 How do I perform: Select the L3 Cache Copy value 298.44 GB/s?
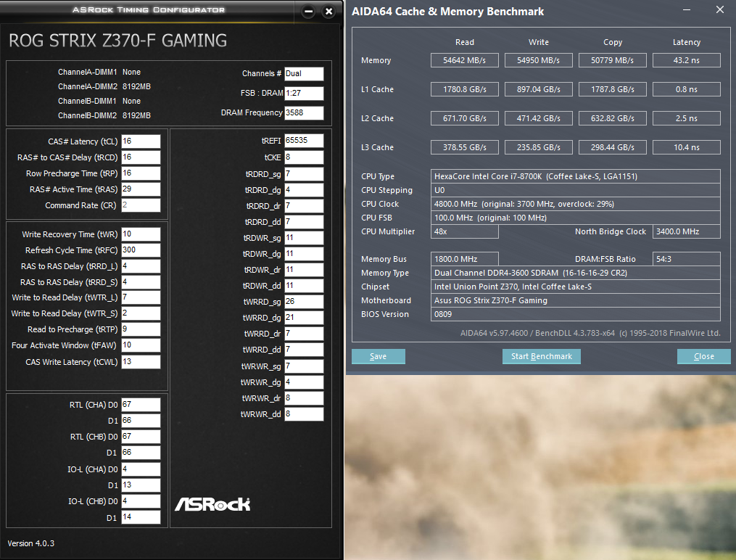[x=612, y=147]
